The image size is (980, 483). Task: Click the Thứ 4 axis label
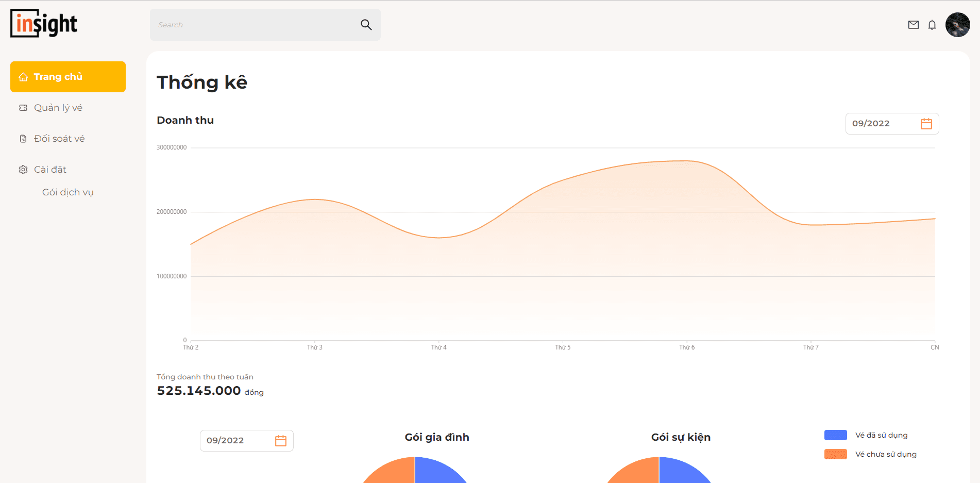click(439, 347)
